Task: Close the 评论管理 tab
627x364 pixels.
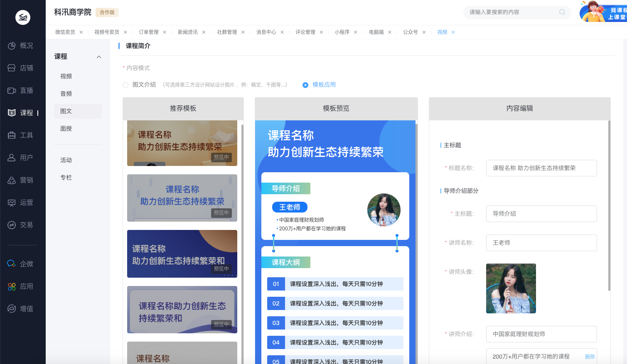Action: coord(321,32)
